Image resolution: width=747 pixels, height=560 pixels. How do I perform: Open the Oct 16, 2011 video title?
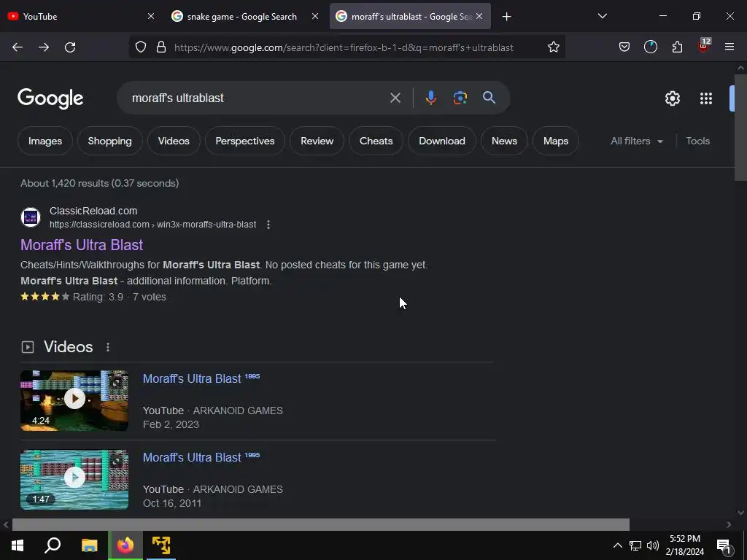(x=201, y=457)
